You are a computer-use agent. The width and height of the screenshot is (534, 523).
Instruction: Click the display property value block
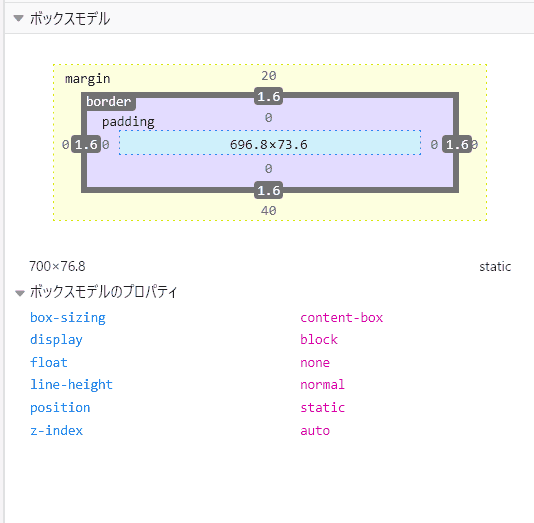[319, 339]
